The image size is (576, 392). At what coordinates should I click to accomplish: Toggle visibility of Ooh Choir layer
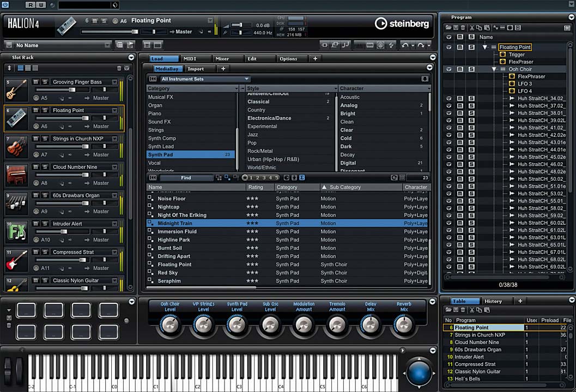click(x=448, y=69)
